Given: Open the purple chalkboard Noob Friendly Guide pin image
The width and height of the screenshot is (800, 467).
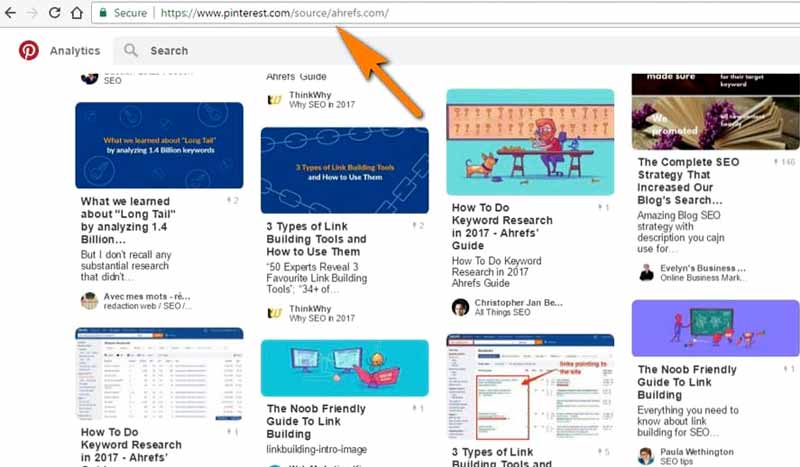Looking at the screenshot, I should 715,328.
